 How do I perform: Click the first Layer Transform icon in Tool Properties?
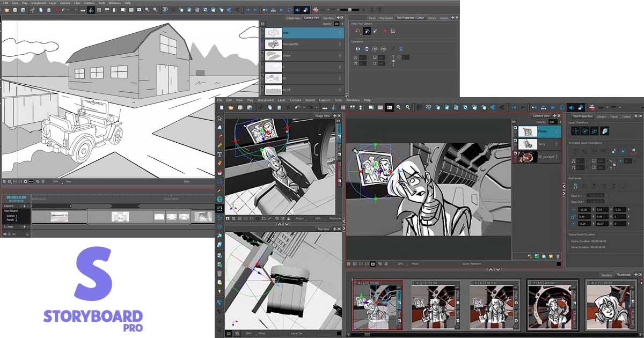tap(575, 131)
